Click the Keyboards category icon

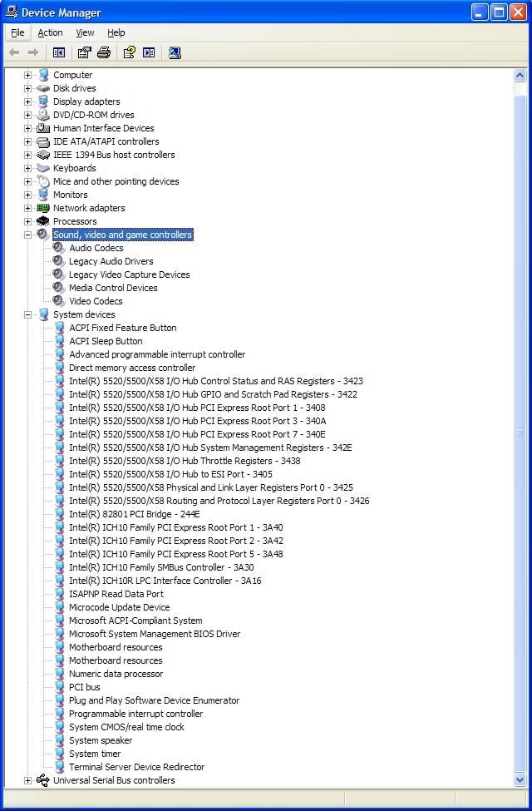[43, 168]
